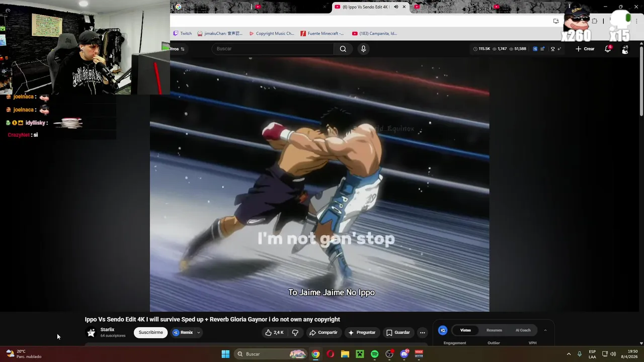Click the video title text

point(212,319)
